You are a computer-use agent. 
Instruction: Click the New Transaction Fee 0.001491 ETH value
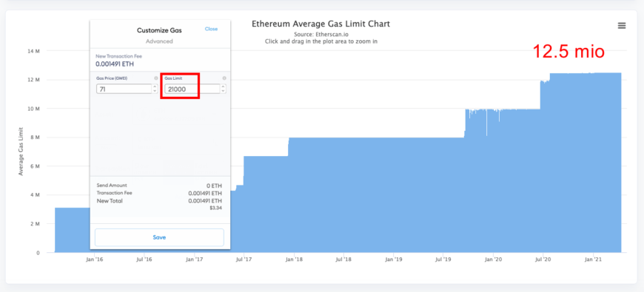click(x=115, y=64)
